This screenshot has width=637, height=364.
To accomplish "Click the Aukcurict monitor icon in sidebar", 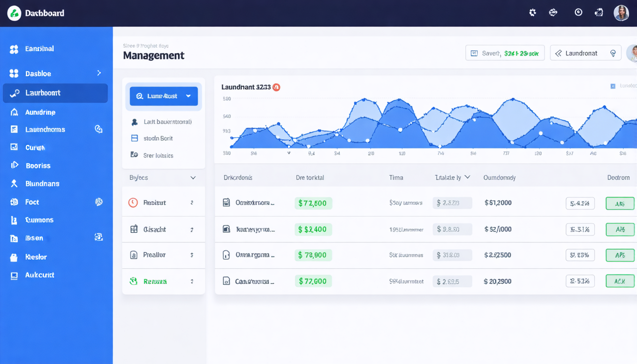I will pos(14,275).
